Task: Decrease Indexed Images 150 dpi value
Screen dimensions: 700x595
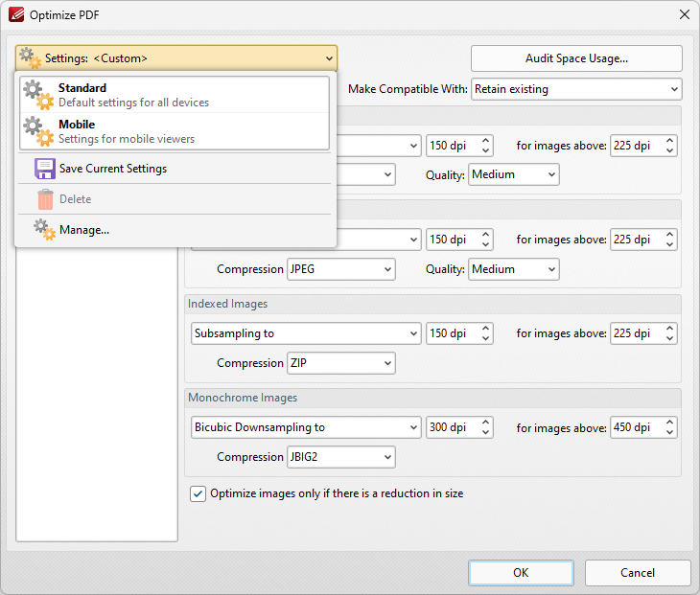Action: pyautogui.click(x=485, y=338)
